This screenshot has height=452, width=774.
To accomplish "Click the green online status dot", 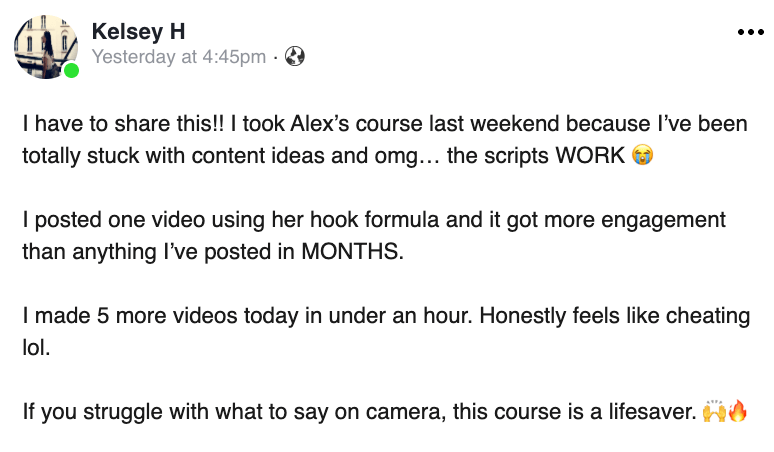I will click(x=71, y=71).
